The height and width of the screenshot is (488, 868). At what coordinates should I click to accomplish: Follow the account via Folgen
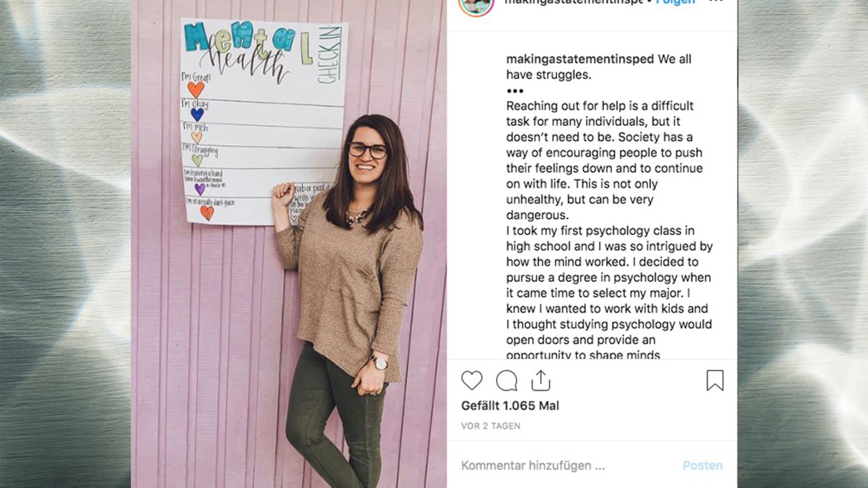675,2
